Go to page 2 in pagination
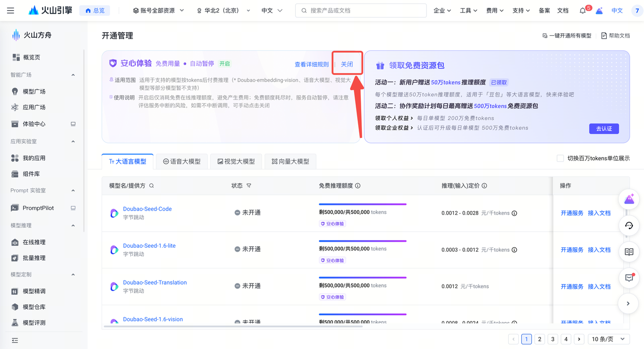The image size is (644, 349). click(x=539, y=339)
